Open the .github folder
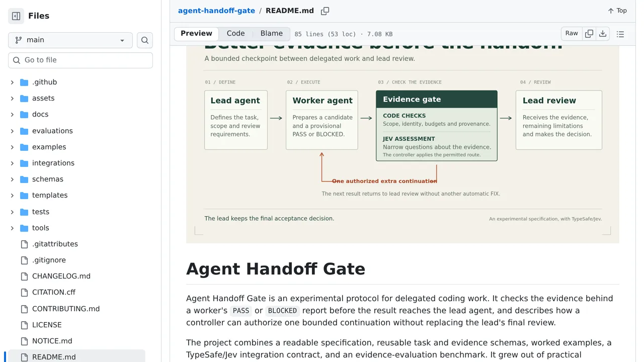This screenshot has height=362, width=644. [x=44, y=82]
